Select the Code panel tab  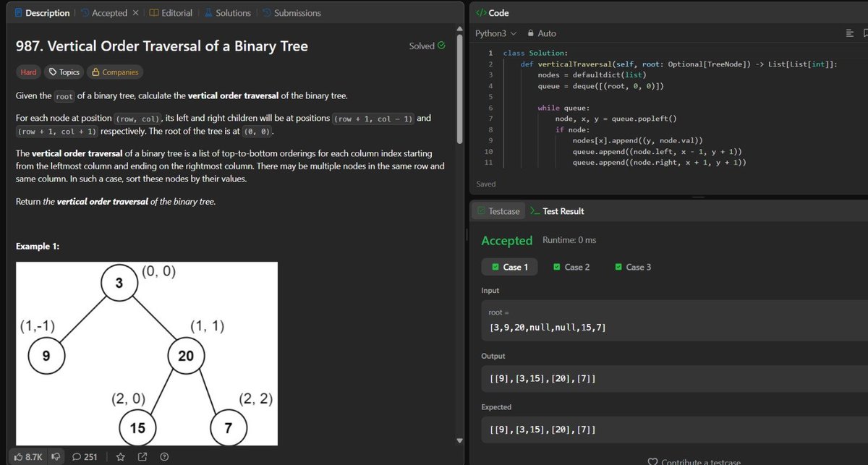(493, 13)
